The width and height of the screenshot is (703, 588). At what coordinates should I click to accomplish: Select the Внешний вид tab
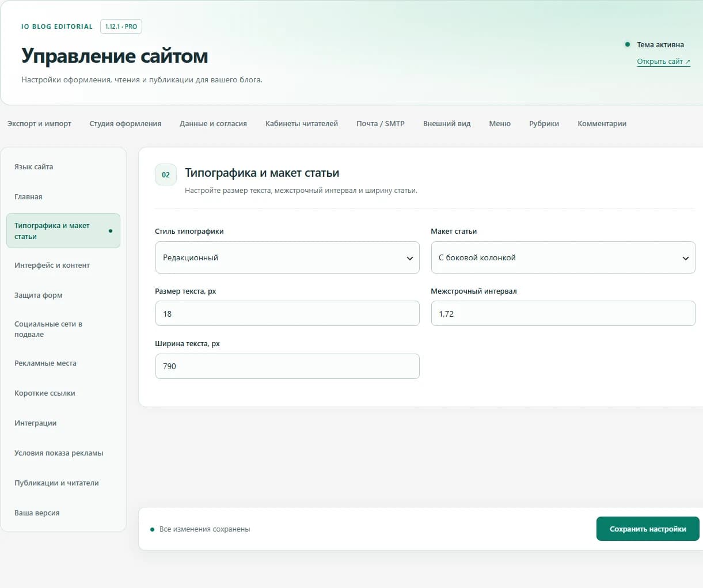[x=447, y=123]
